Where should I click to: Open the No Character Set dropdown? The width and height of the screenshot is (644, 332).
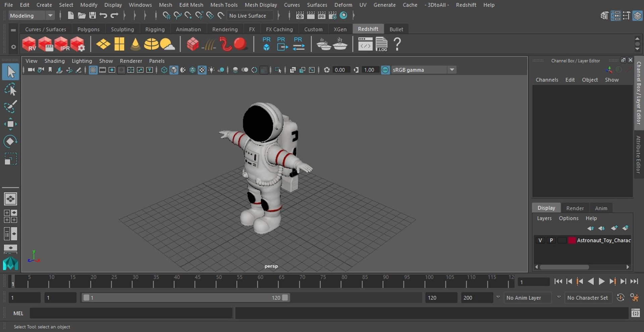click(x=588, y=297)
